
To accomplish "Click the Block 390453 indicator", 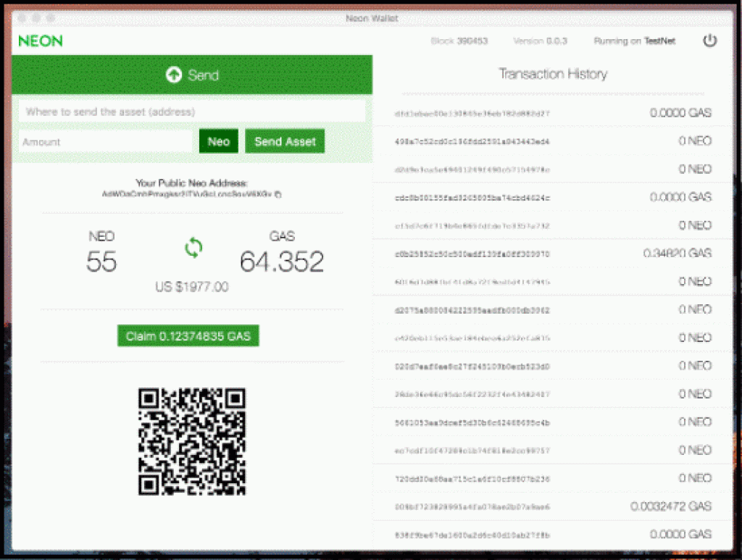I will click(459, 41).
